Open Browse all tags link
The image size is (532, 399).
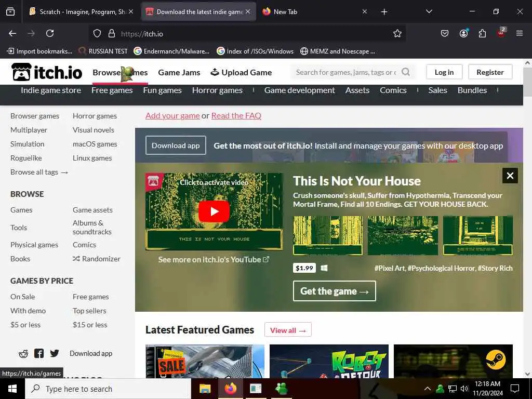pos(39,172)
